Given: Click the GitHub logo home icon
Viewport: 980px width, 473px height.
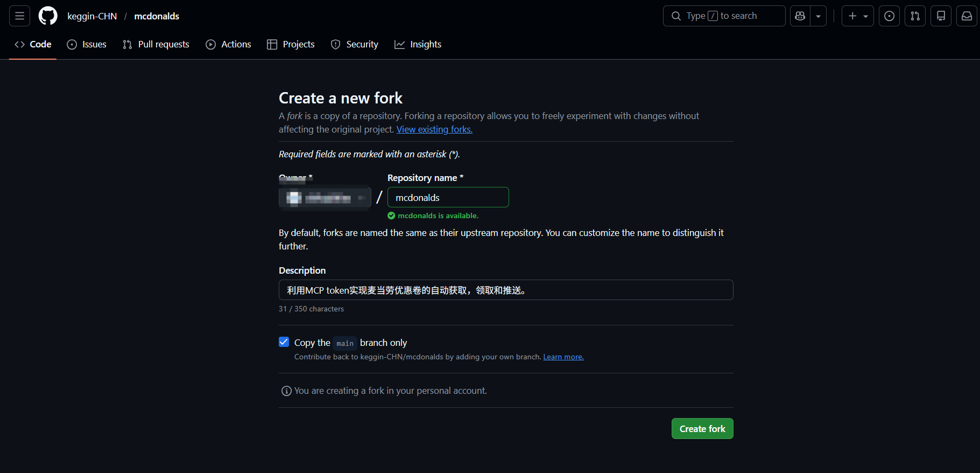Looking at the screenshot, I should click(48, 16).
